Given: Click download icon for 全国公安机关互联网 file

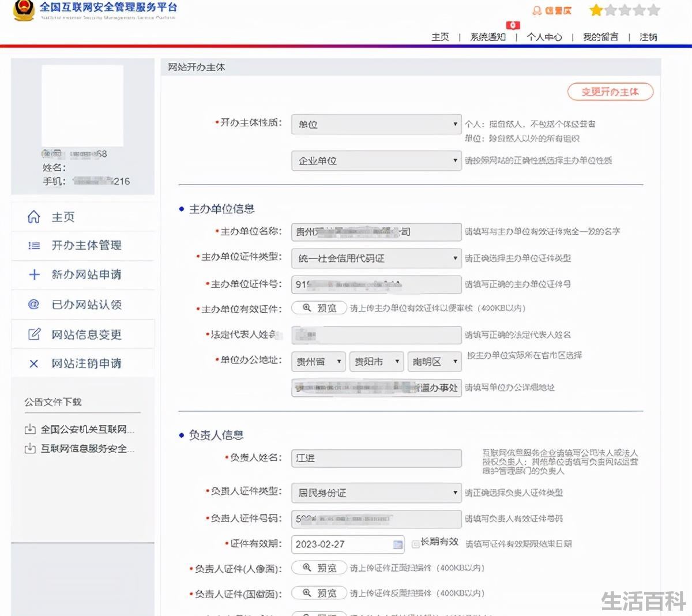Looking at the screenshot, I should 30,430.
